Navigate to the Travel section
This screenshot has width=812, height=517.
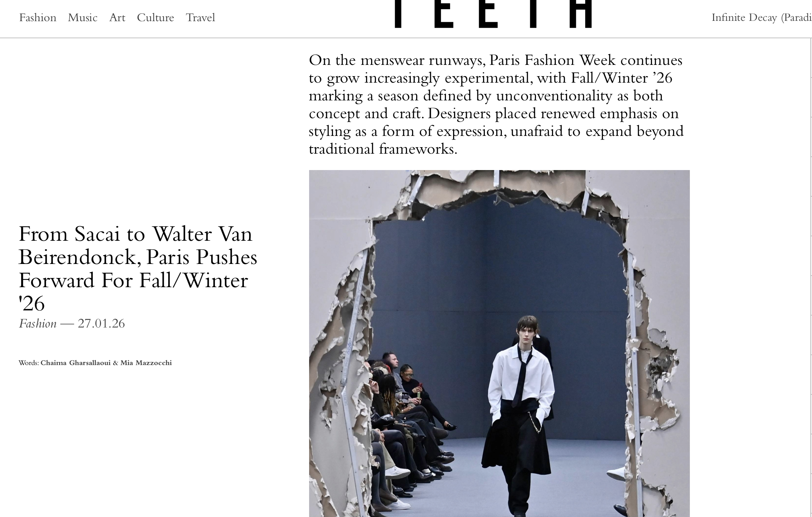coord(200,17)
